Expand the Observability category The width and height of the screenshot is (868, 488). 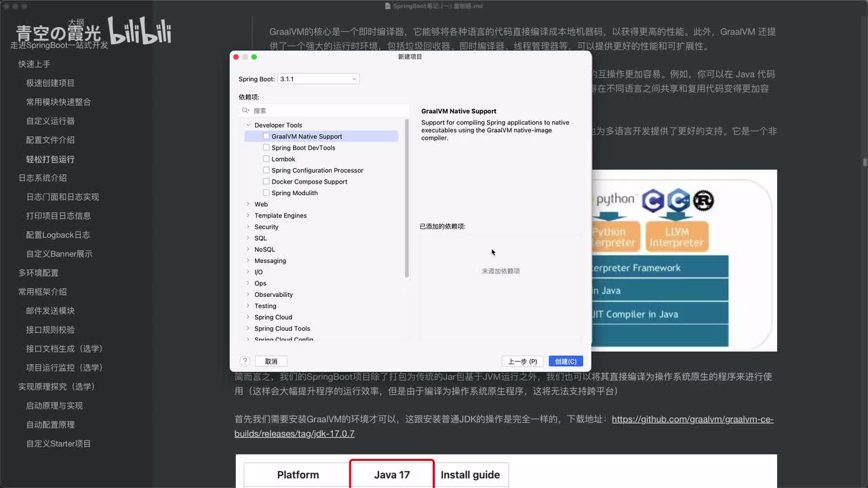point(248,295)
